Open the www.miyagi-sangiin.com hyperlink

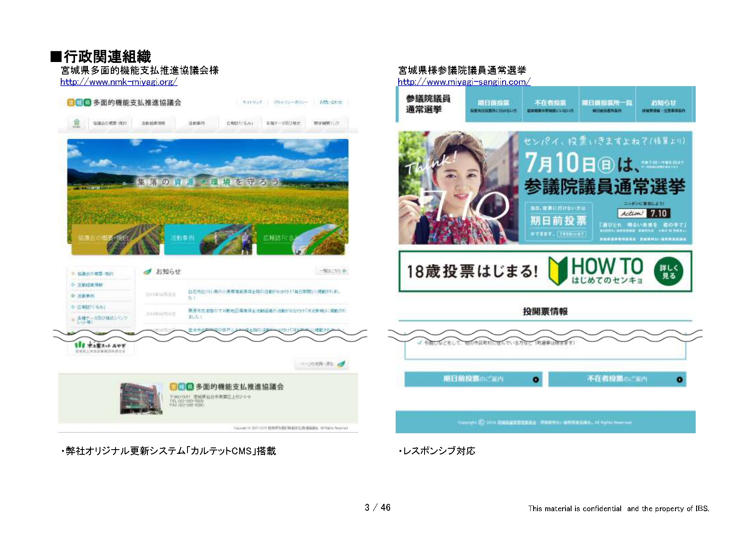pyautogui.click(x=464, y=82)
